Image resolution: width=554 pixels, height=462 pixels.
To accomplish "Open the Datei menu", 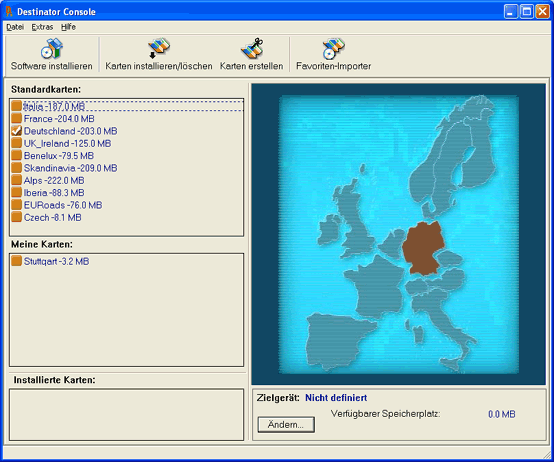I will 15,27.
